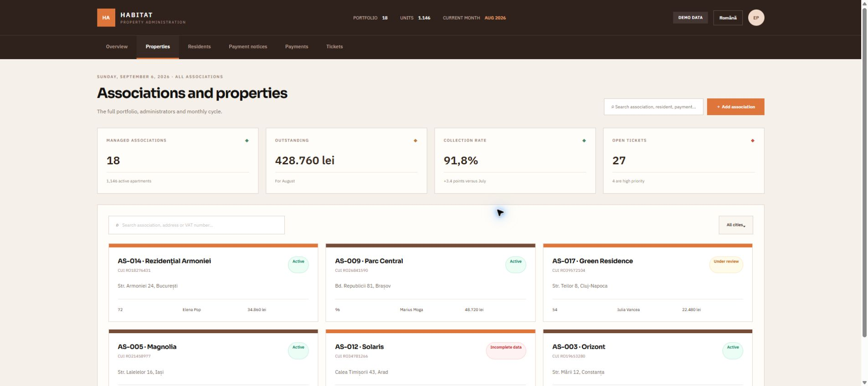This screenshot has height=386, width=868.
Task: Select the Properties tab
Action: tap(158, 47)
